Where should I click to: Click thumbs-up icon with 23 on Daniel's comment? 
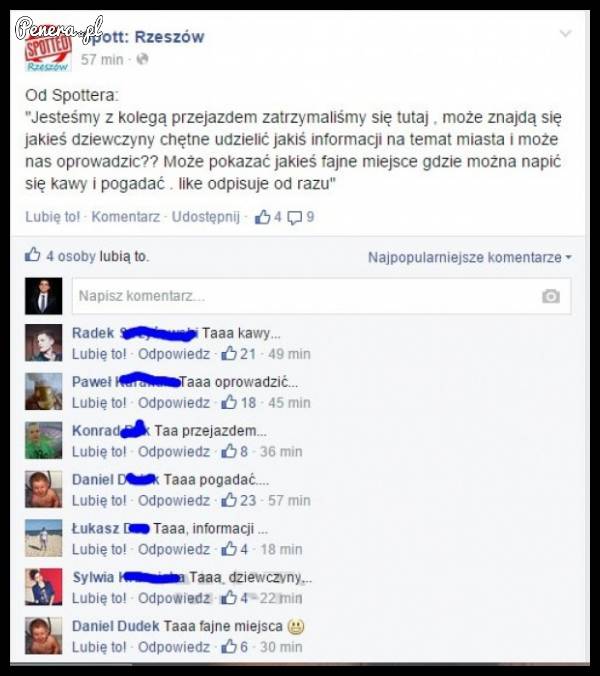click(x=229, y=500)
